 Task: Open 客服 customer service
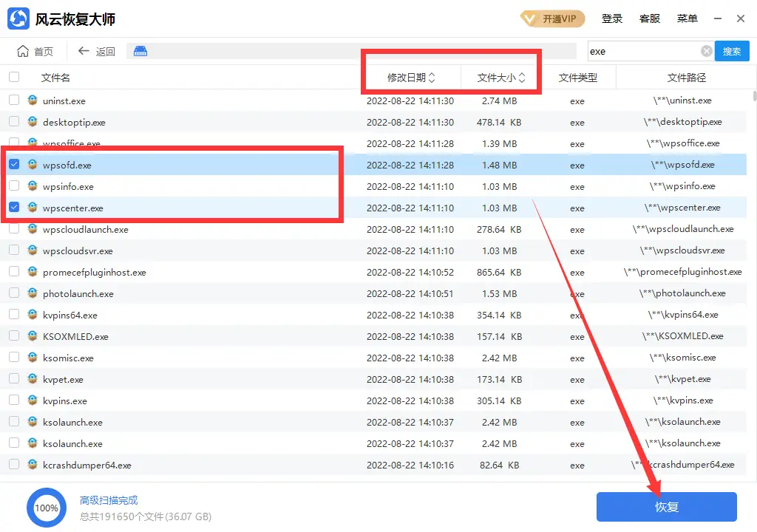pos(649,18)
